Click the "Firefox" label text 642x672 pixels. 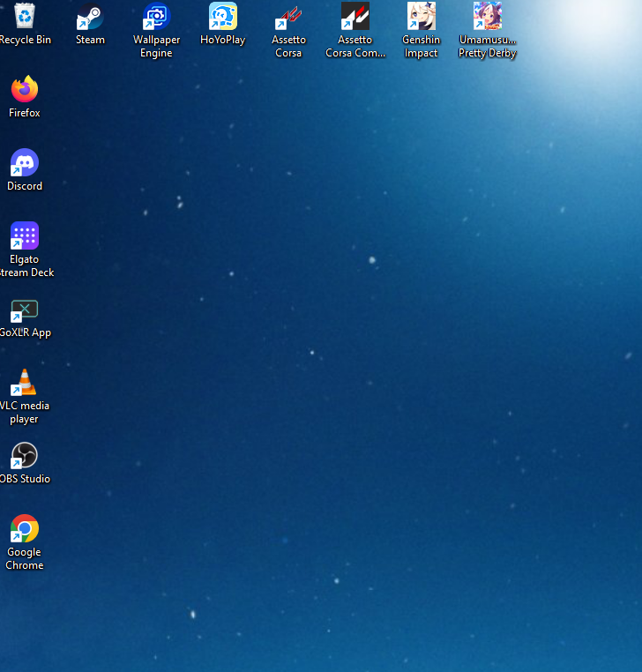(25, 113)
